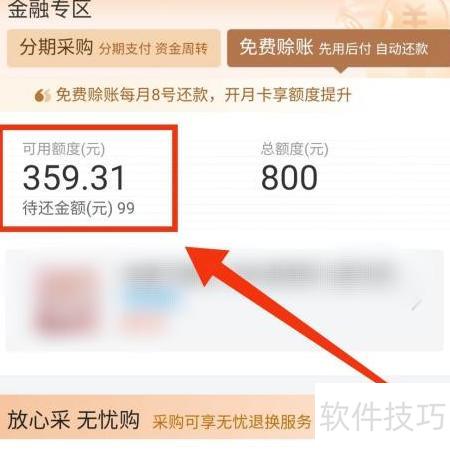
Task: Click the 金融专区 section heading
Action: pos(49,9)
